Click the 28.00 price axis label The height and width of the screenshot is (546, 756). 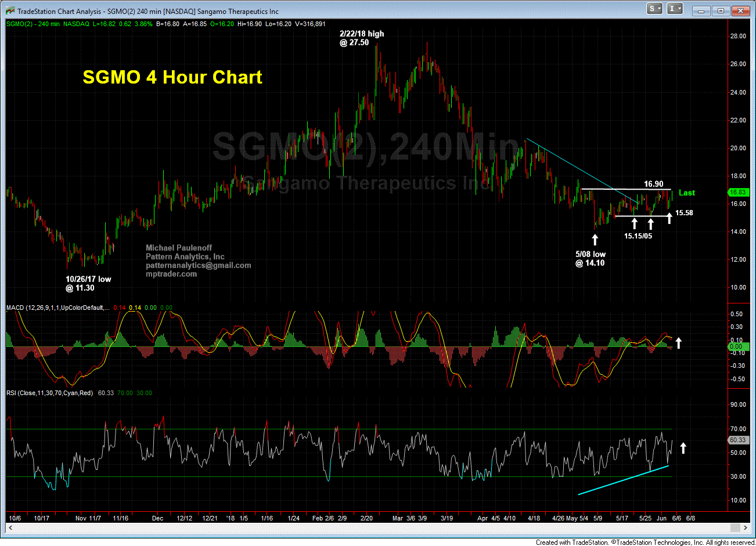point(738,36)
